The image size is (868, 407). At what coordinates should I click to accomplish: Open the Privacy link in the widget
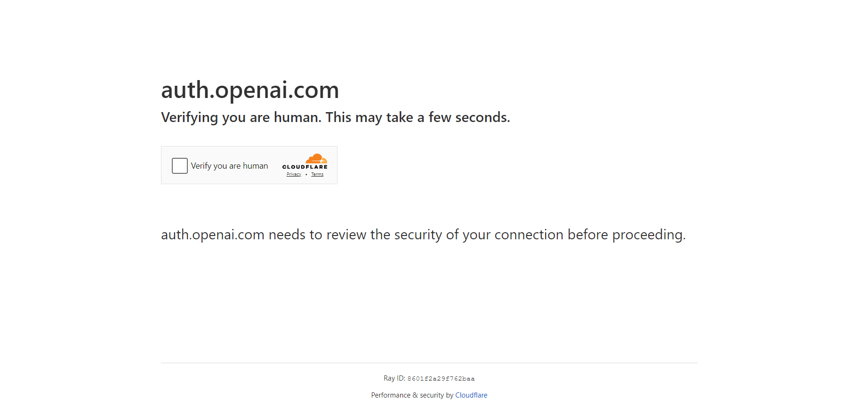294,174
